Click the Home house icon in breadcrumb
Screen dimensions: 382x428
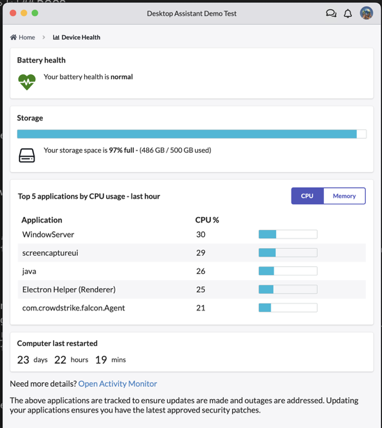pos(13,37)
